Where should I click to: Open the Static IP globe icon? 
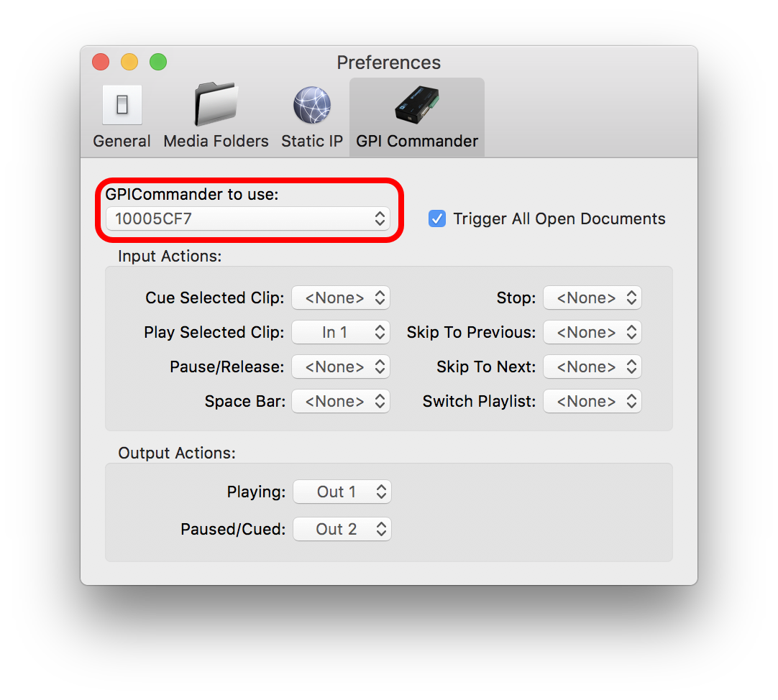[312, 105]
